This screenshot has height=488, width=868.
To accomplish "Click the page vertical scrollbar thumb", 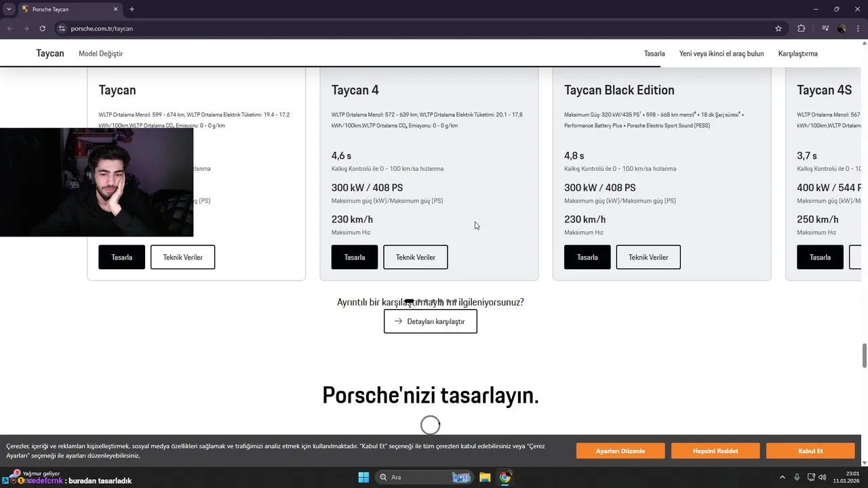I will (864, 356).
